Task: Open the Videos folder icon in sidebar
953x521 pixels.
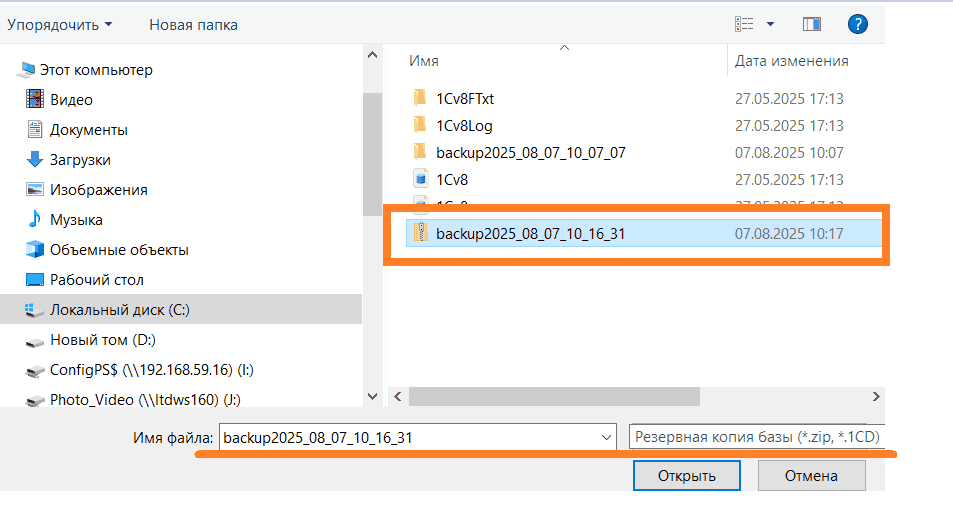Action: tap(35, 99)
